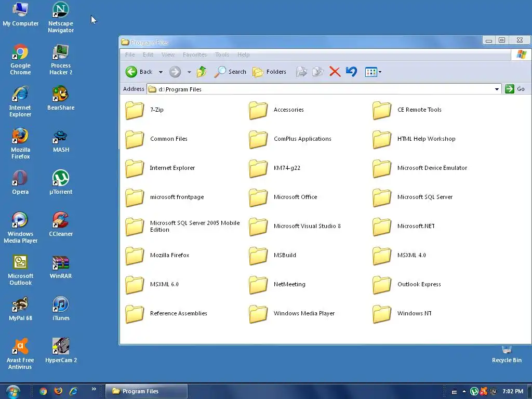Click the SQL Server 2005 Mobile Edition label
The width and height of the screenshot is (532, 399).
[x=195, y=227]
